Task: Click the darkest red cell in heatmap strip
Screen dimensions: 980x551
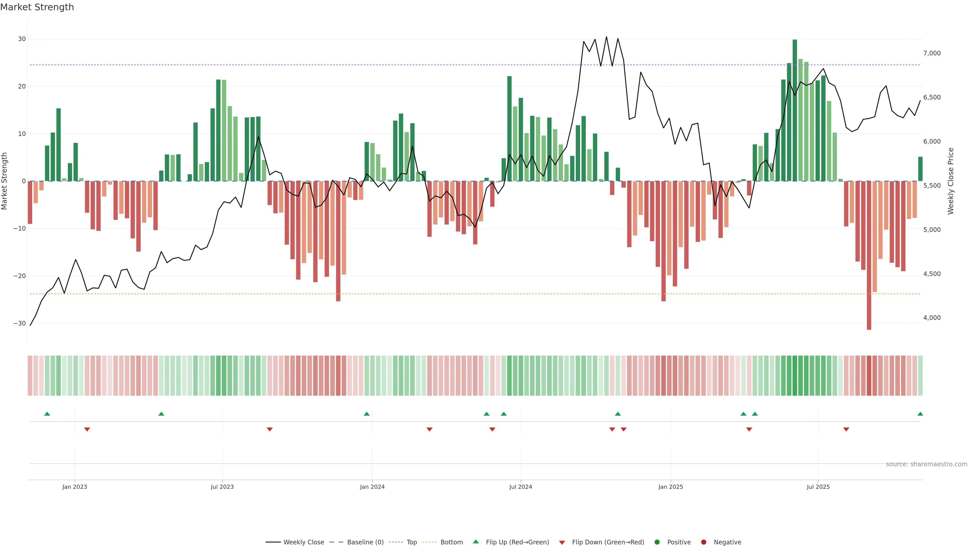Action: (869, 375)
